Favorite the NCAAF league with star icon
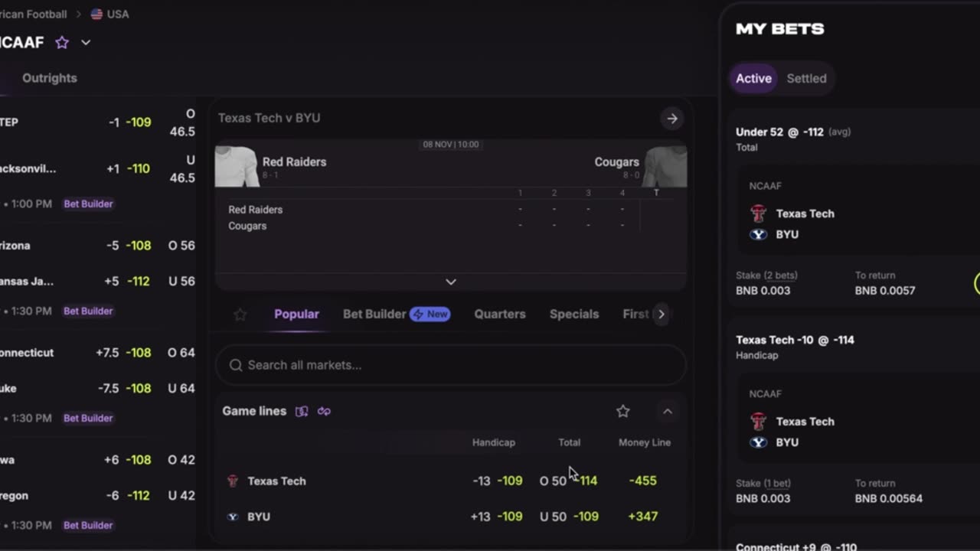This screenshot has width=980, height=551. 62,43
